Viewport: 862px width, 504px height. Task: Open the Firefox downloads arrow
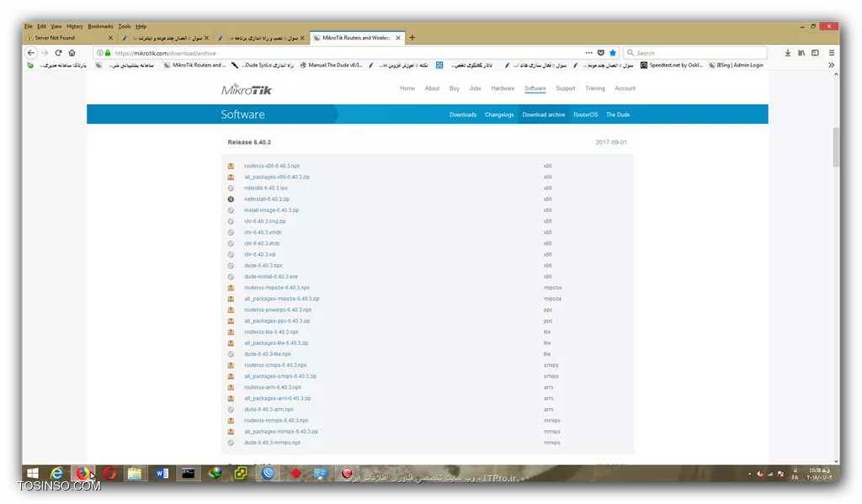(x=788, y=53)
